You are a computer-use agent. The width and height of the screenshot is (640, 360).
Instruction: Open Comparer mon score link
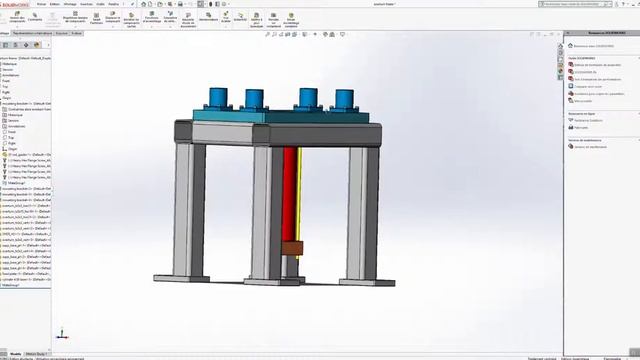588,87
